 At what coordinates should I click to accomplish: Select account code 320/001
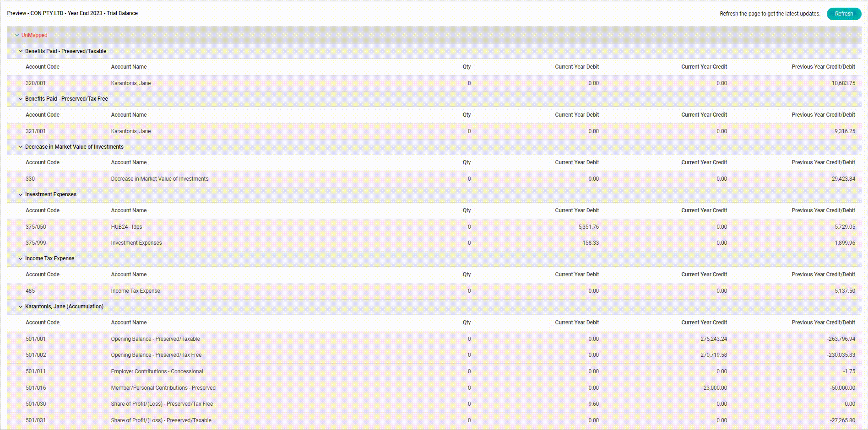pyautogui.click(x=36, y=83)
